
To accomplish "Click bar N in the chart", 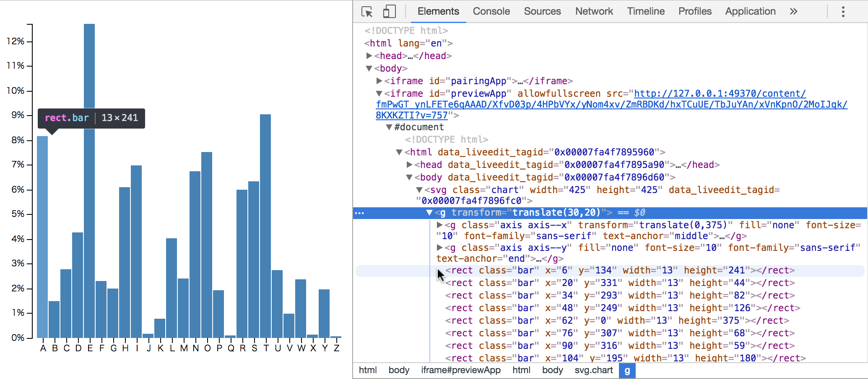I will tap(195, 255).
